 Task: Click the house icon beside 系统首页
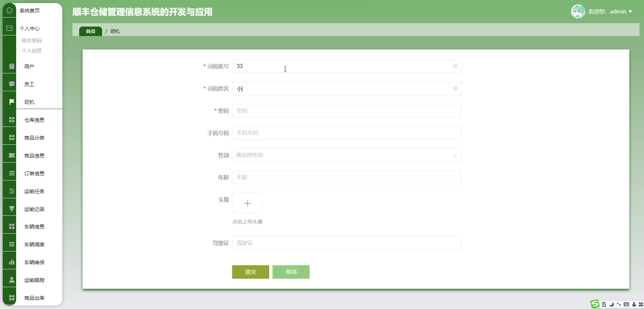9,10
